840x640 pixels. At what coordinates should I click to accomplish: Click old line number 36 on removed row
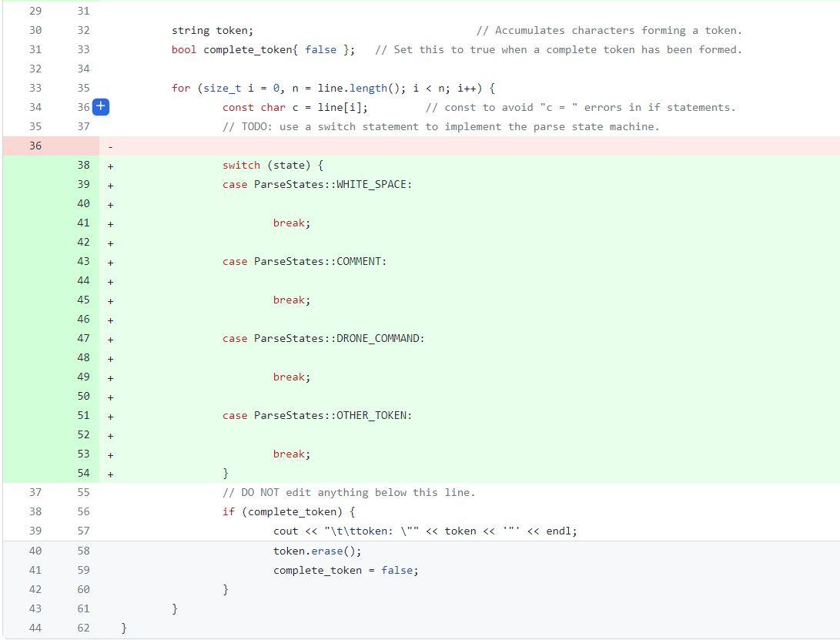(x=35, y=146)
